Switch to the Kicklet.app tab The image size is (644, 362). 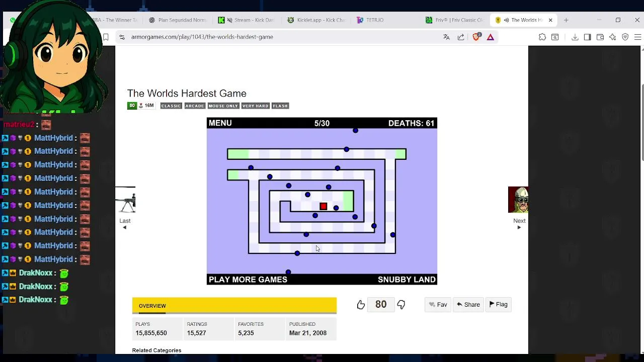tap(316, 20)
